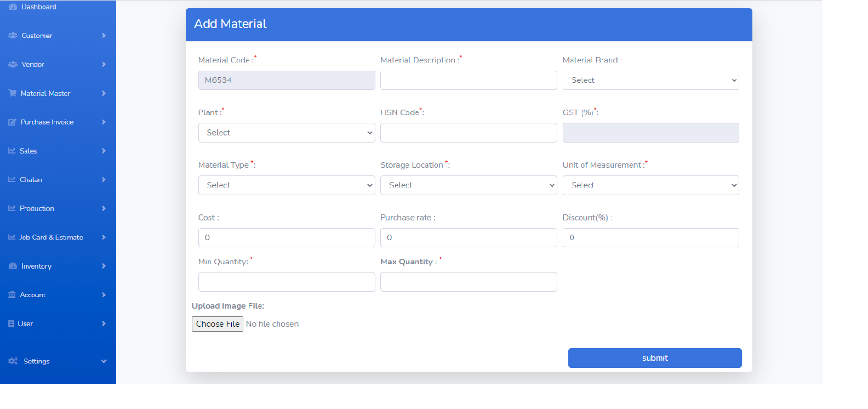Collapse the Settings section arrow
Screen dimensions: 868x409
(104, 361)
